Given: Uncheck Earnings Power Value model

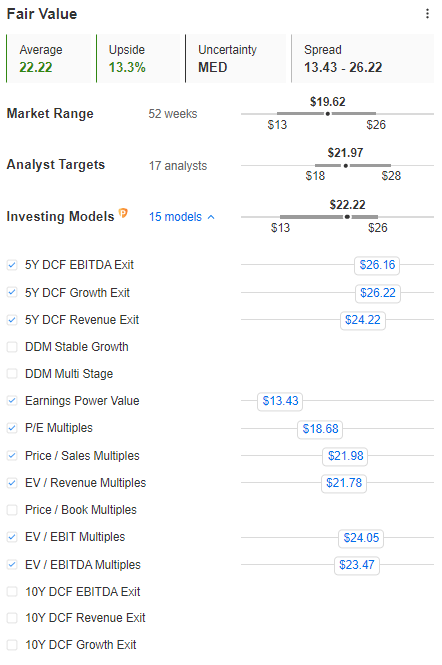Looking at the screenshot, I should pyautogui.click(x=12, y=401).
